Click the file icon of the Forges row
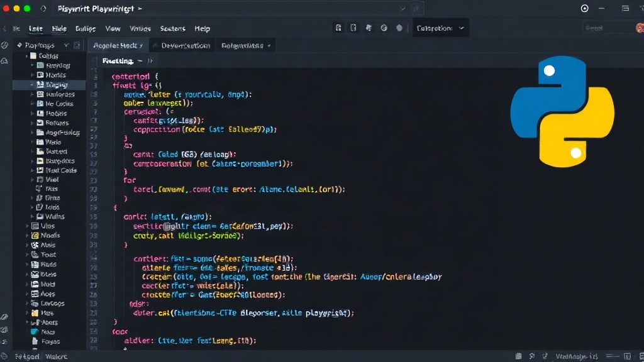The height and width of the screenshot is (362, 644). (x=35, y=341)
